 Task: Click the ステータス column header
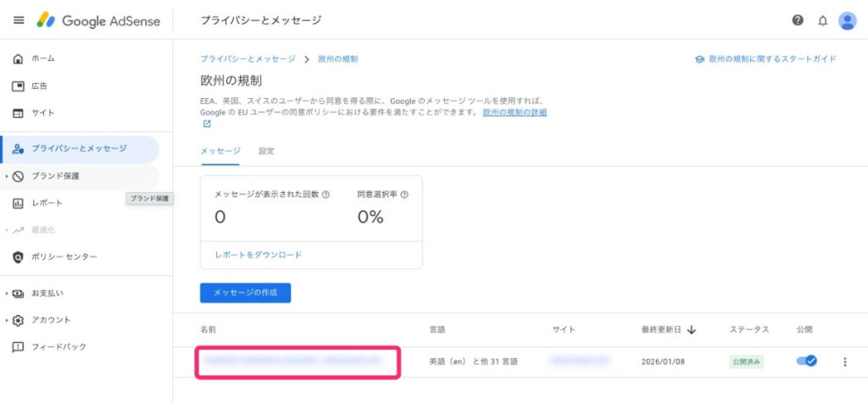[x=749, y=330]
